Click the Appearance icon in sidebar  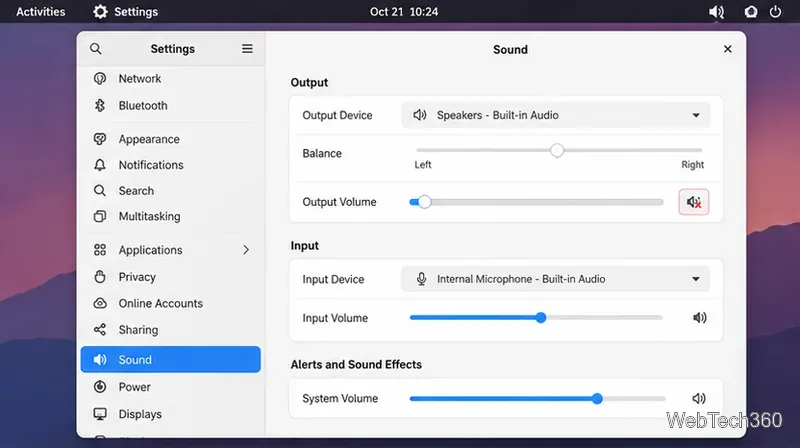coord(100,139)
